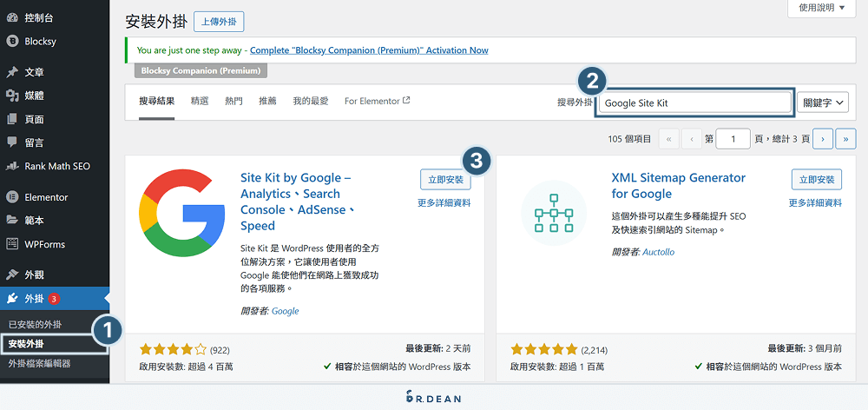
Task: Click the Auctollo developer link
Action: (658, 252)
